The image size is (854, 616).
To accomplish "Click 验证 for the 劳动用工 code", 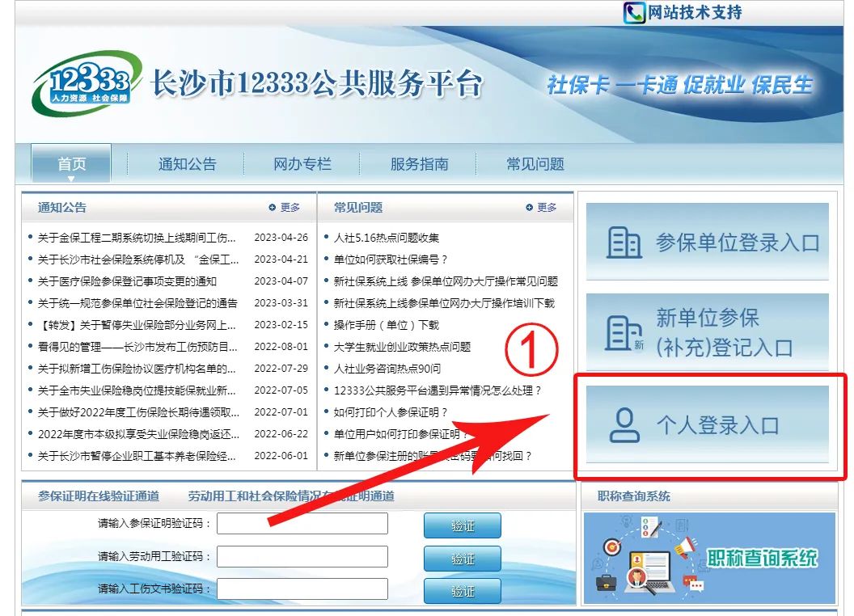I will pyautogui.click(x=462, y=558).
